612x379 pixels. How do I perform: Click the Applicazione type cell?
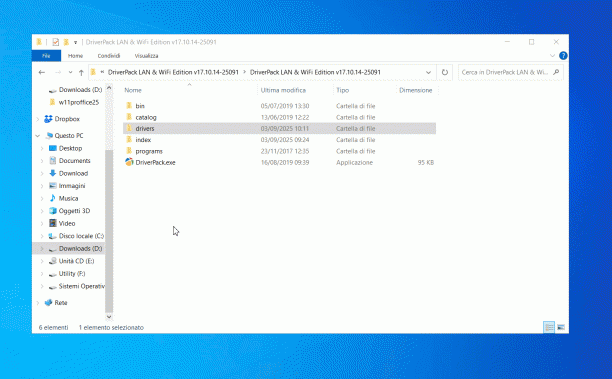coord(354,162)
